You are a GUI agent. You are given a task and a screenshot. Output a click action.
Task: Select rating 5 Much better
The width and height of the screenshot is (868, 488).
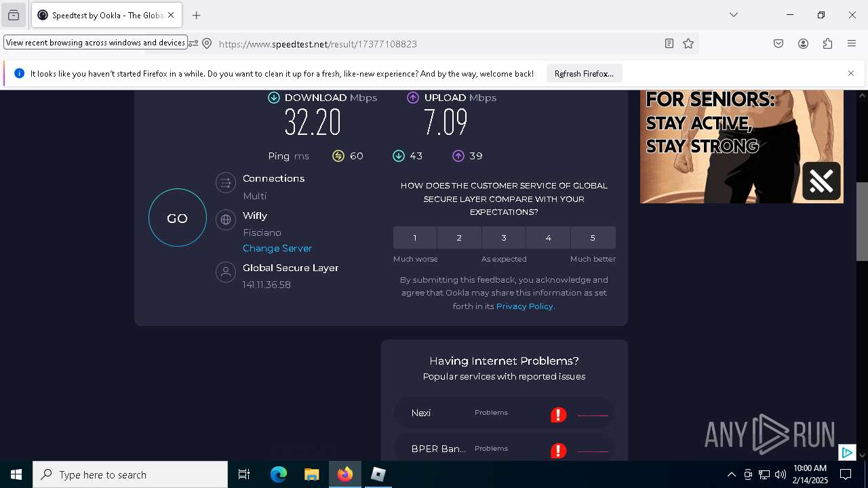click(x=593, y=238)
